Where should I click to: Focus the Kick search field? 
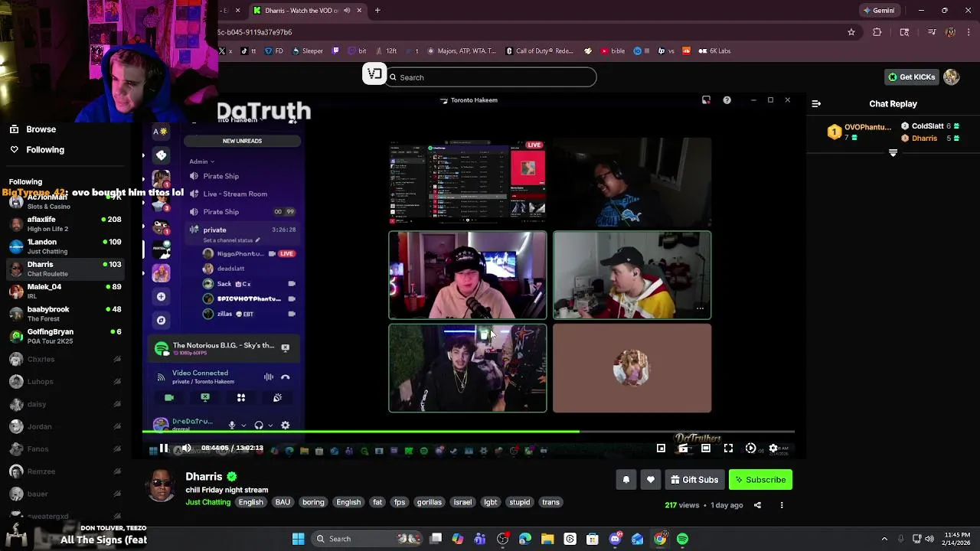tap(490, 77)
